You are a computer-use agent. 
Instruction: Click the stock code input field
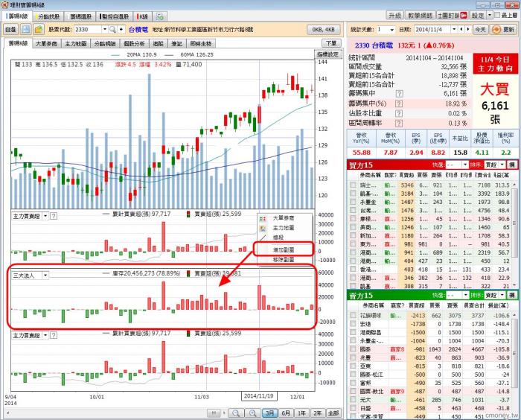[x=87, y=30]
